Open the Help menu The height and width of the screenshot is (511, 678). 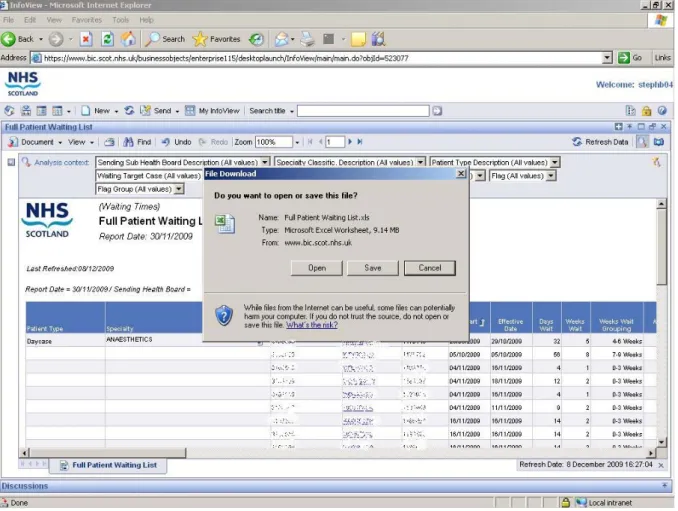pyautogui.click(x=147, y=20)
